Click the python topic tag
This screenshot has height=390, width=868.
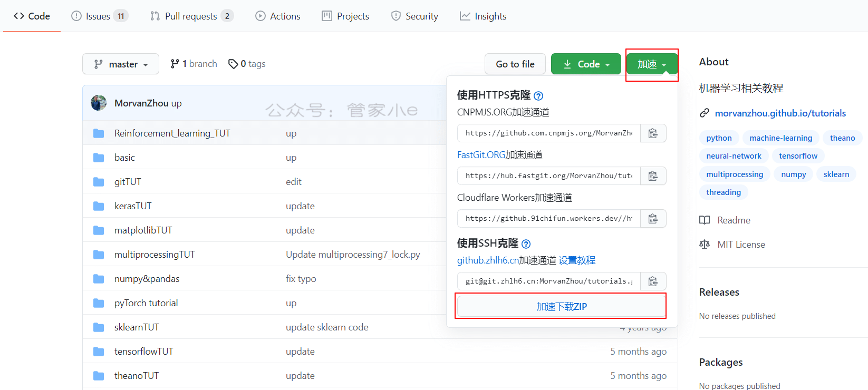719,138
